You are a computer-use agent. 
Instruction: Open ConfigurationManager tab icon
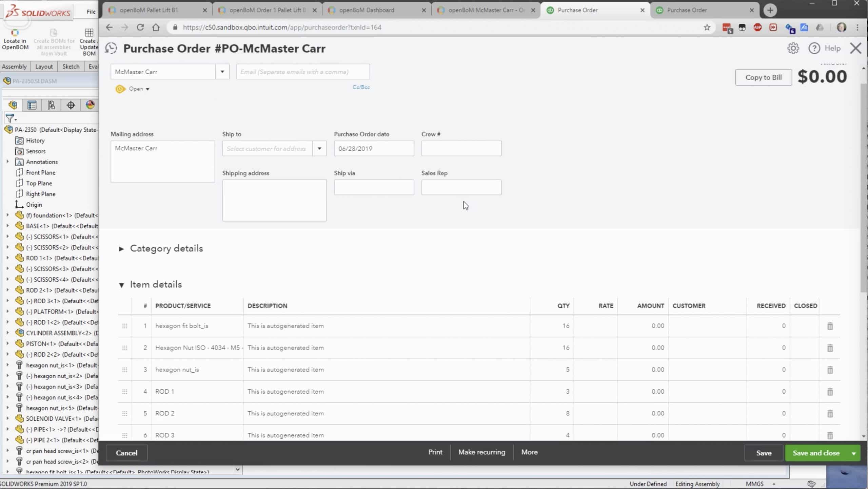[51, 105]
